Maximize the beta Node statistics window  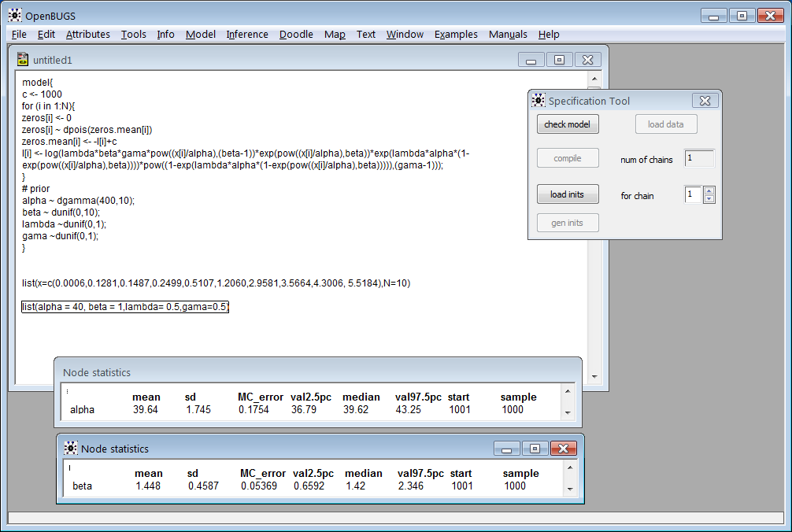(x=535, y=449)
